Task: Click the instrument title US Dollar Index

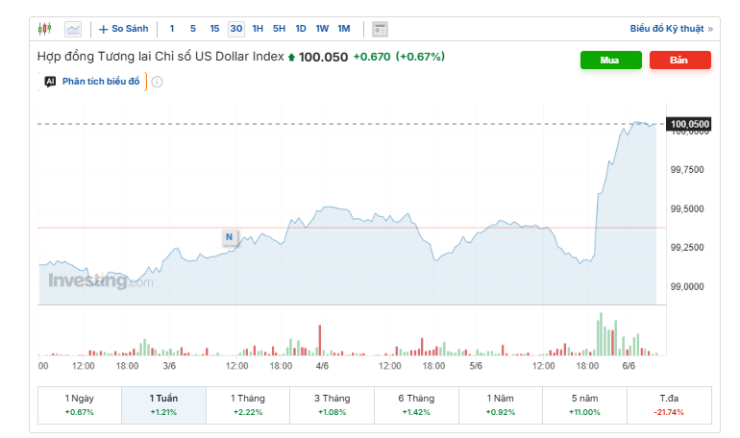Action: [x=160, y=57]
